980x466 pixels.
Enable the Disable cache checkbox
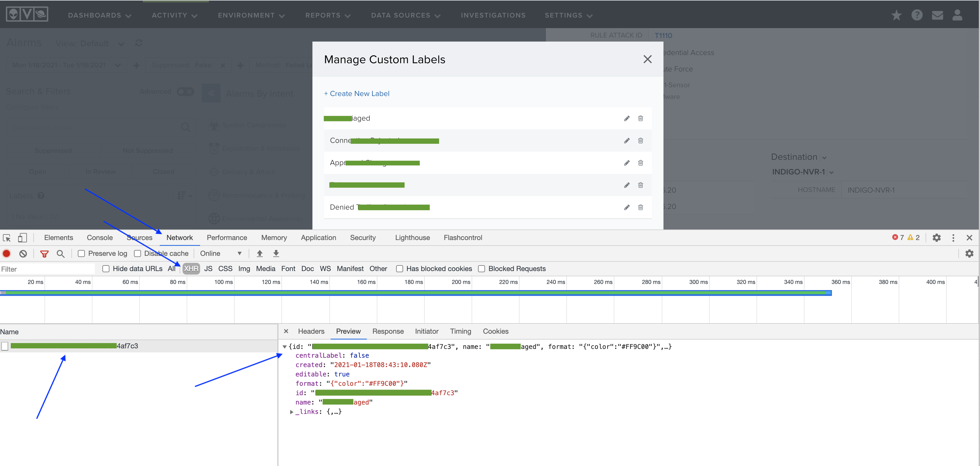pos(137,254)
